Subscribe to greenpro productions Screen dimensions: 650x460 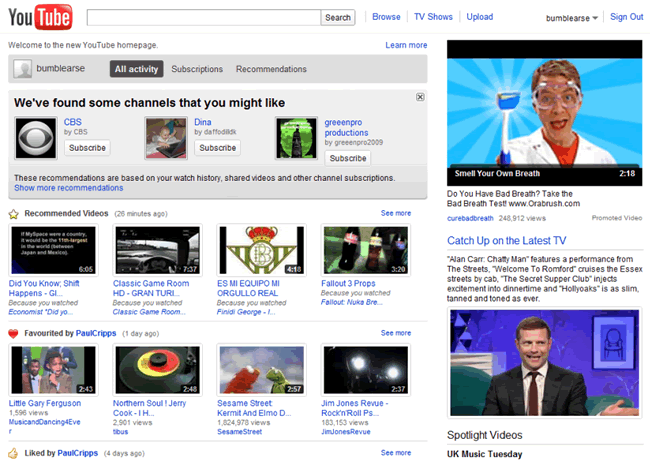point(348,158)
